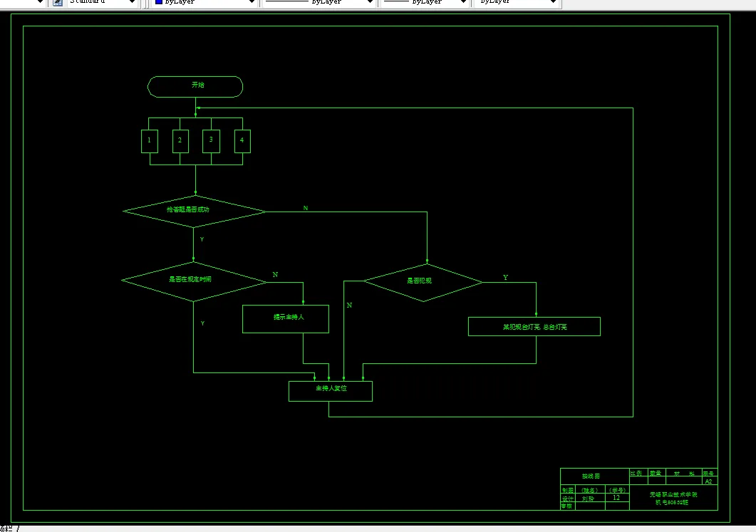Select the 接线图 title in title block
The height and width of the screenshot is (532, 756).
pos(591,476)
